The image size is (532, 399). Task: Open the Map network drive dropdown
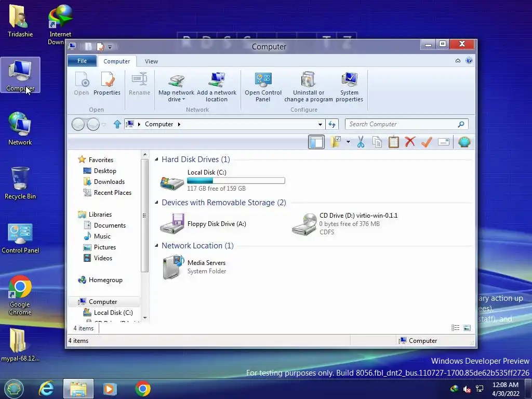point(176,87)
